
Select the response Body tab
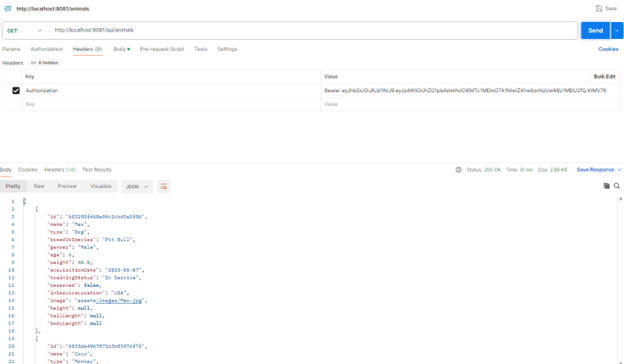tap(6, 170)
